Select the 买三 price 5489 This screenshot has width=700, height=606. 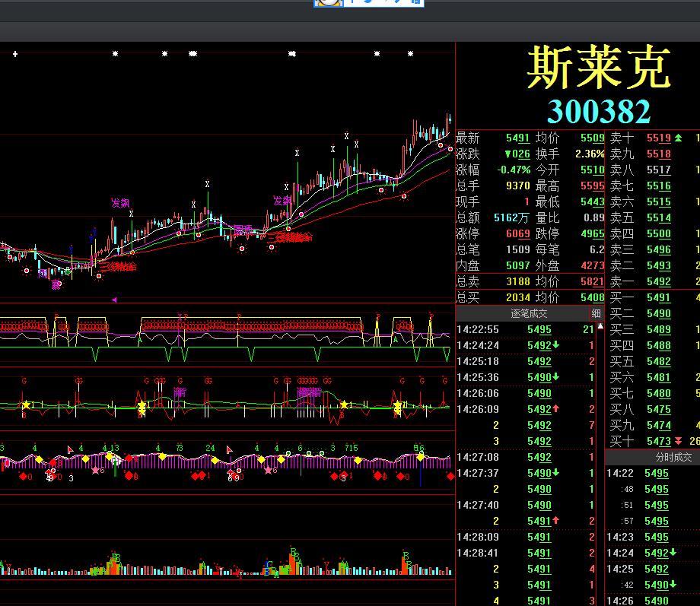click(658, 329)
